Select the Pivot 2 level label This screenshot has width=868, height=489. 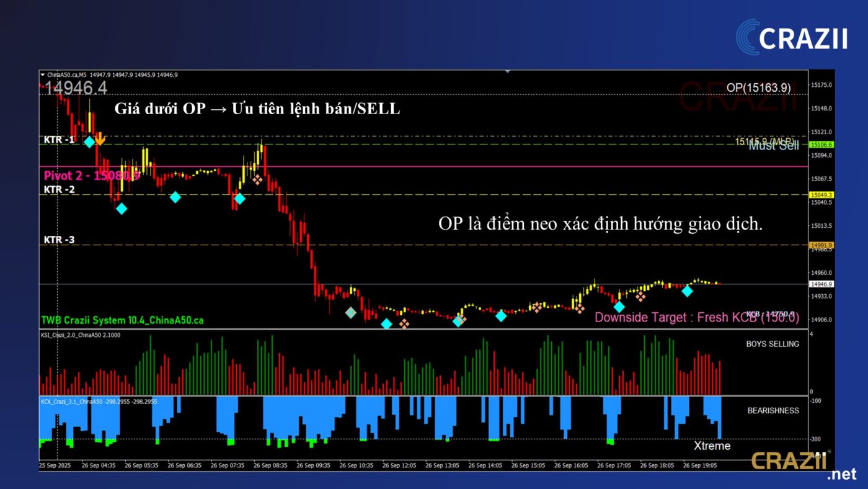tap(90, 176)
